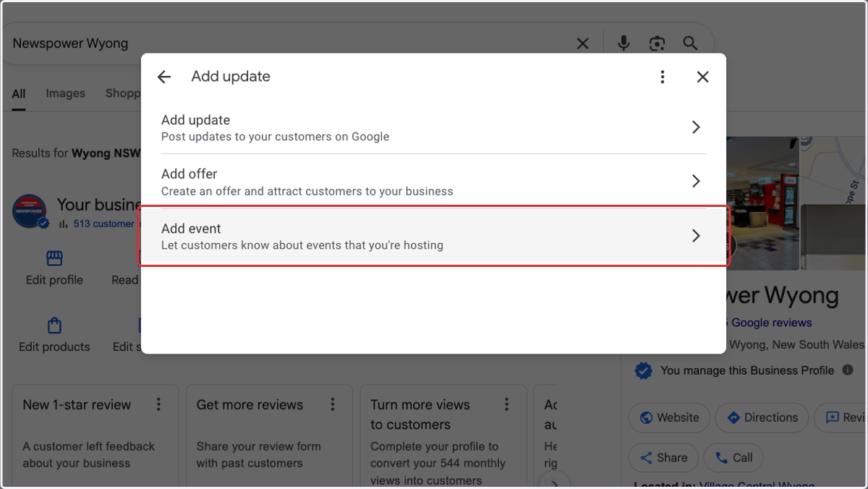Open the map thumbnail
This screenshot has width=868, height=489.
(x=834, y=169)
